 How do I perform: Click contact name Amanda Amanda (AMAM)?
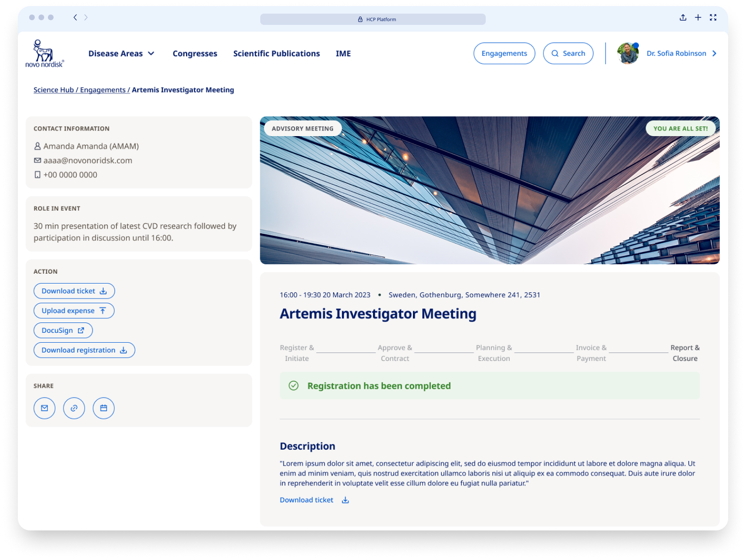[91, 146]
